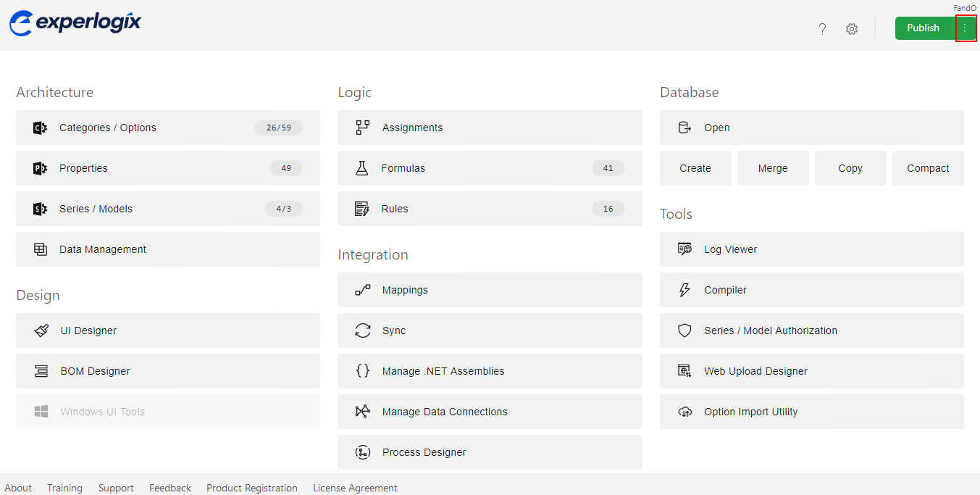Click the Manage .NET Assemblies braces icon
The width and height of the screenshot is (980, 495).
pos(363,371)
